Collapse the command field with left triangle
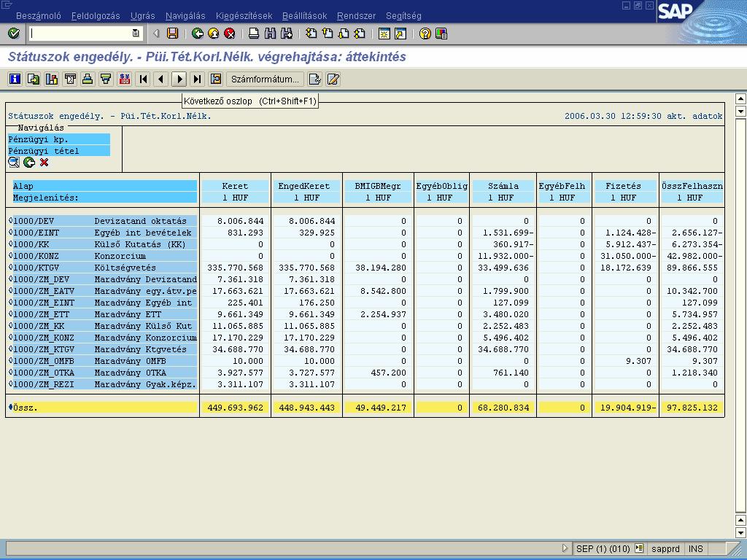747x560 pixels. [x=156, y=34]
